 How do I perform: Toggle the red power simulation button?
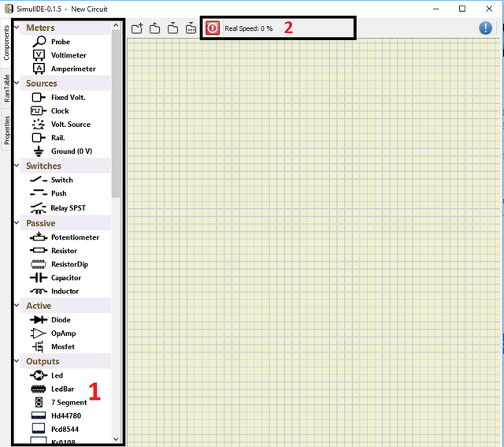click(x=213, y=28)
